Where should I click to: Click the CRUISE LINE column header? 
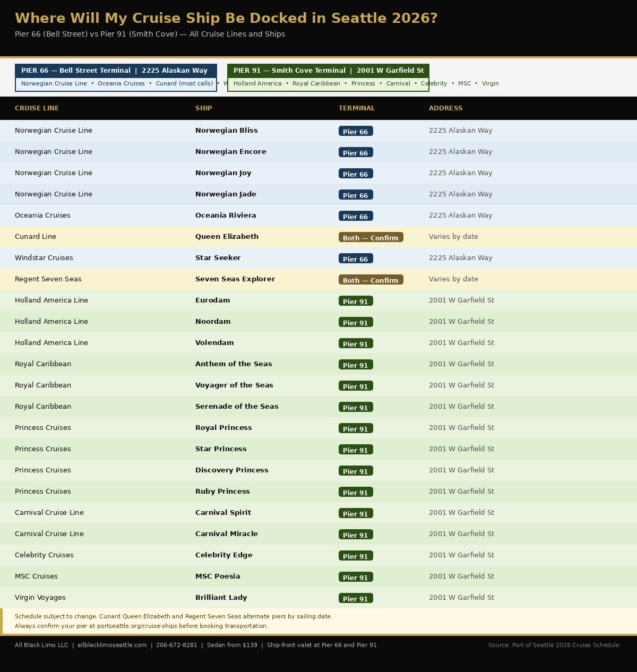37,108
